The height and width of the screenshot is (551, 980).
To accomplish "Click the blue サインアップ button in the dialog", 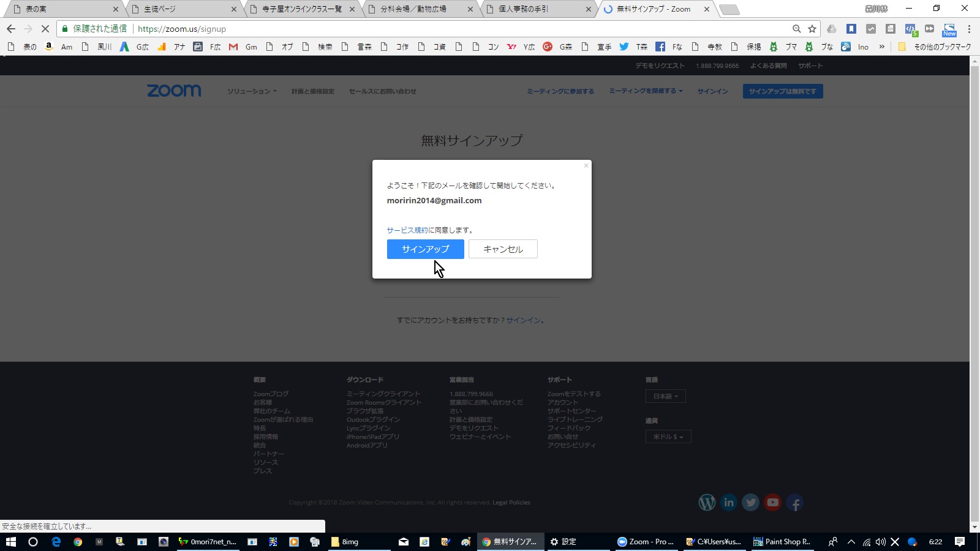I will point(425,249).
